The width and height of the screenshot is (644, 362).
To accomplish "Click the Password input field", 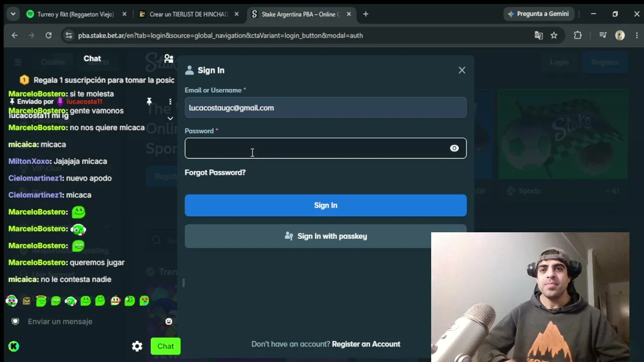I will (x=326, y=148).
